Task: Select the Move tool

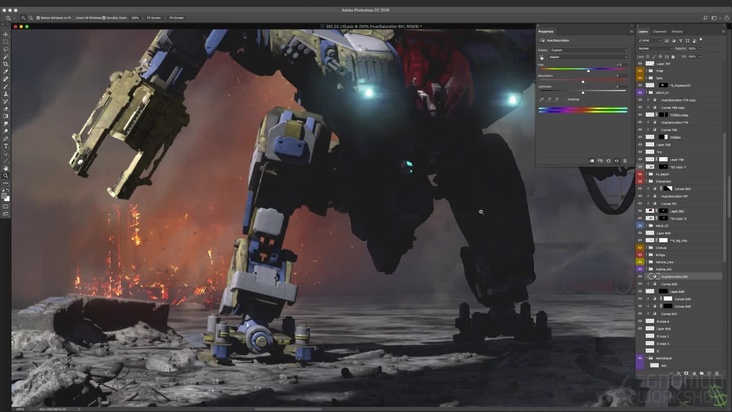Action: (x=6, y=35)
